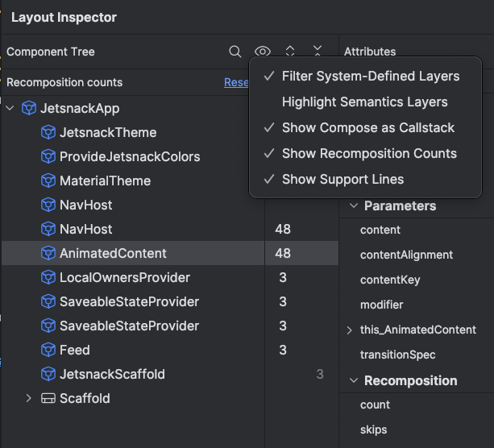Collapse the Recomposition attributes section
Image resolution: width=494 pixels, height=448 pixels.
pos(353,380)
